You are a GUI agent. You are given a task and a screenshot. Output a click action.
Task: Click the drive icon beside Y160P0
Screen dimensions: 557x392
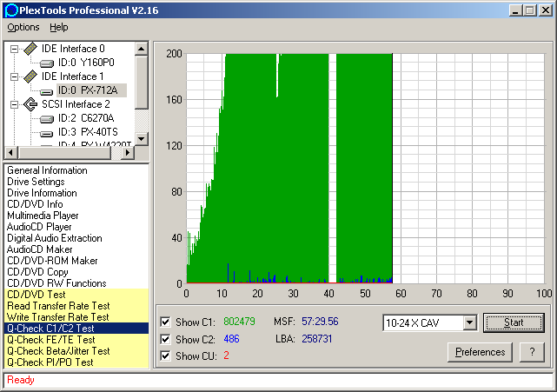[x=47, y=63]
